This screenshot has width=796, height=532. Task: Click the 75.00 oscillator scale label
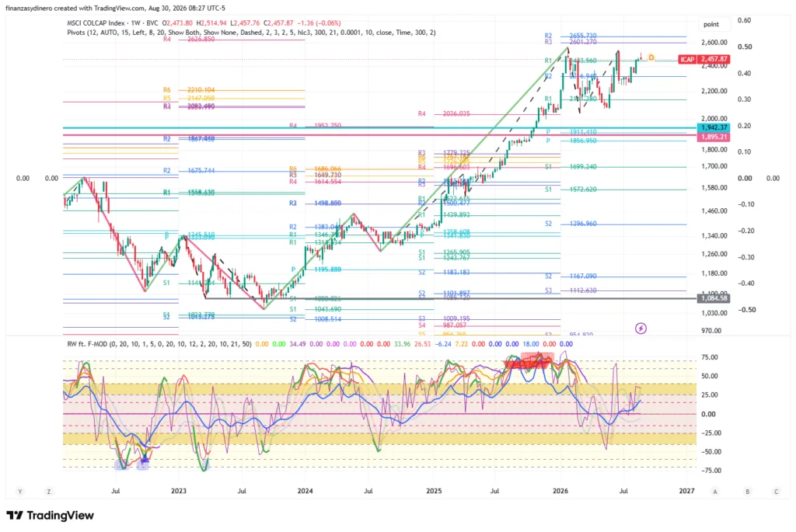pos(710,357)
